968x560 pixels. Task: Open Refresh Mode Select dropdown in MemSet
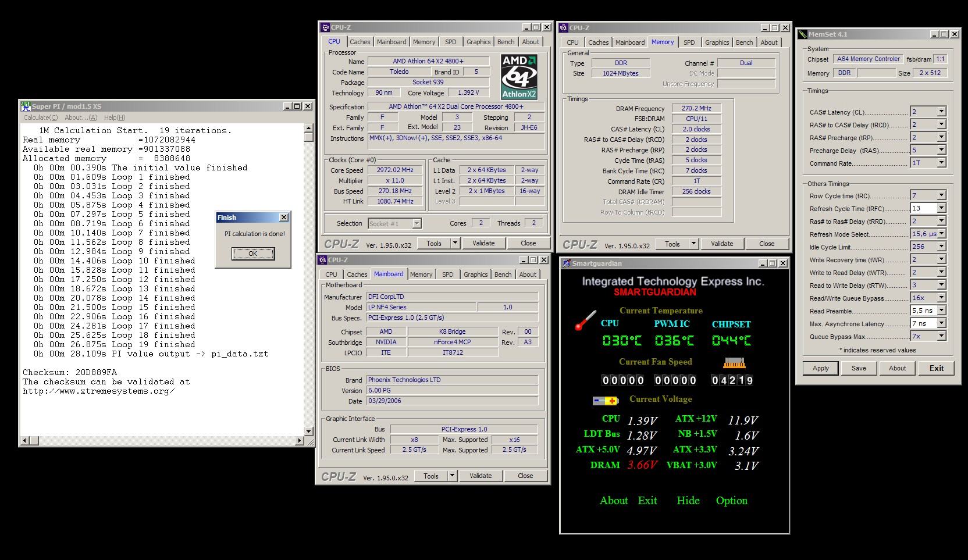(x=941, y=234)
